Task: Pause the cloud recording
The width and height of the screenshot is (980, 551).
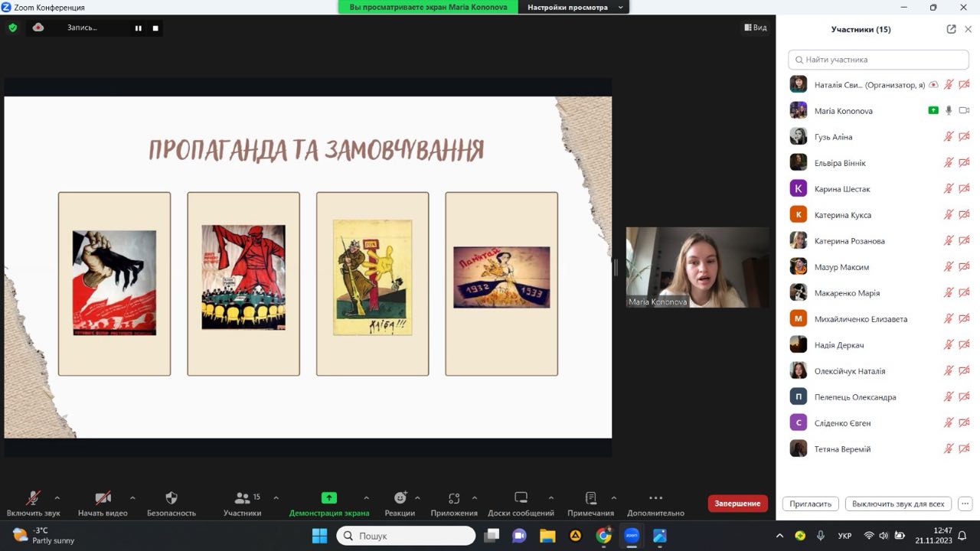Action: tap(139, 28)
